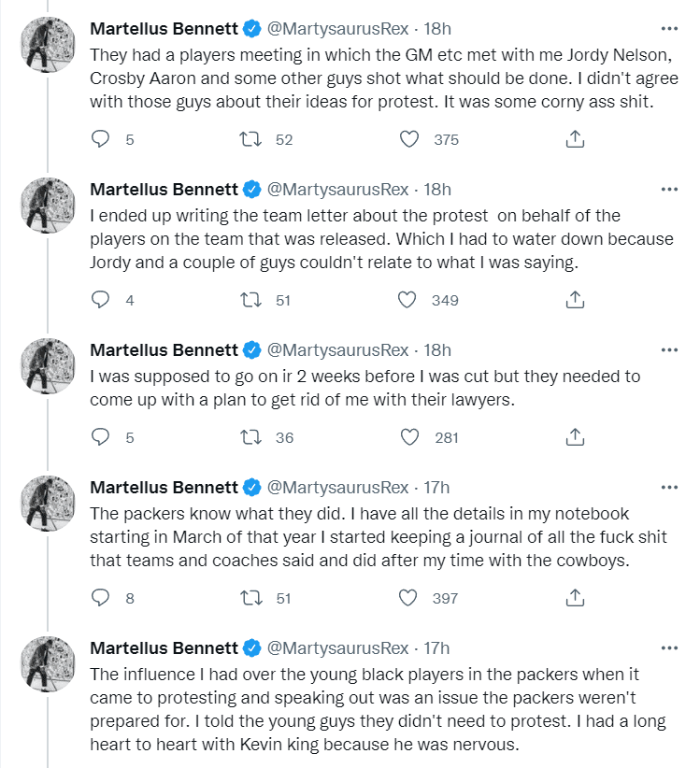Like the tweet with 281 likes

coord(408,436)
